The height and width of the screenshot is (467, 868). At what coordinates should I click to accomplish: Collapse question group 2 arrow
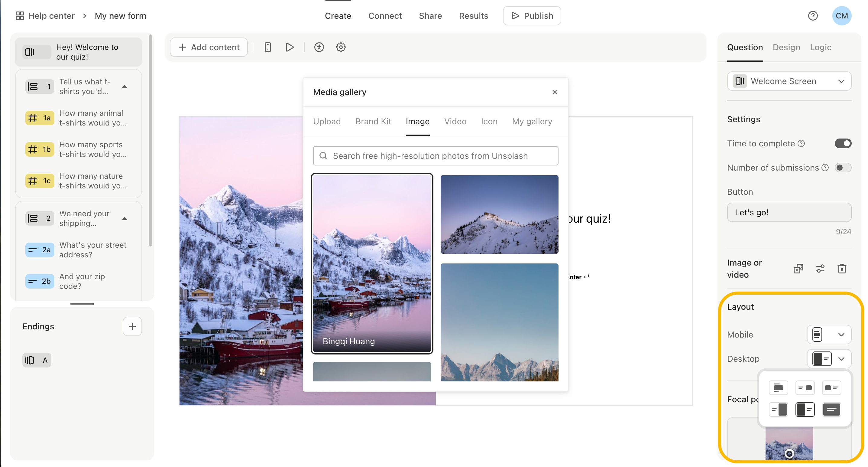[125, 218]
